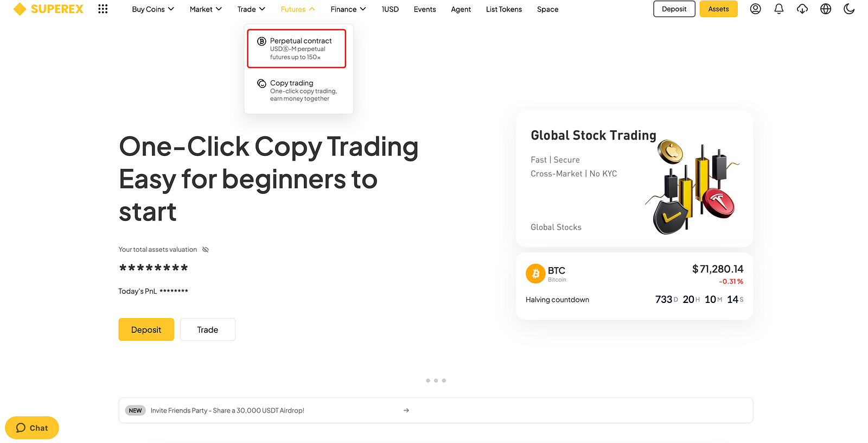The width and height of the screenshot is (868, 443).
Task: Hide total assets valuation eye icon
Action: point(206,250)
